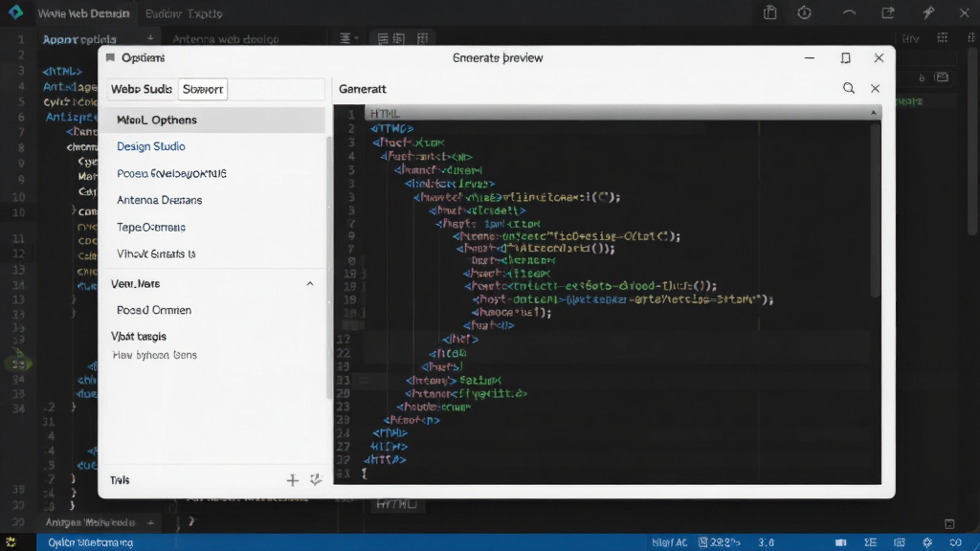Viewport: 980px width, 551px height.
Task: Click the code preview vertical scrollbar
Action: [876, 209]
